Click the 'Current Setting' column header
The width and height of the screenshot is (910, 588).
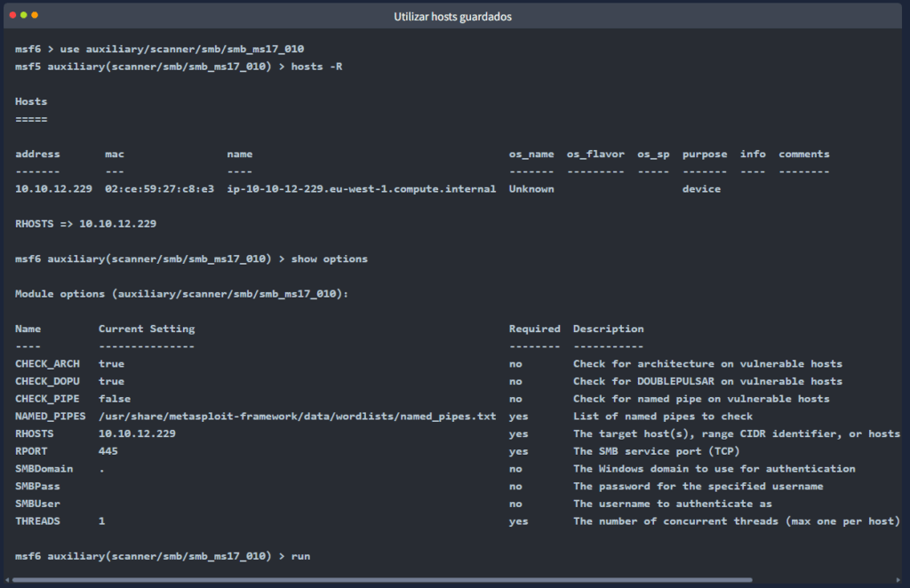(147, 329)
